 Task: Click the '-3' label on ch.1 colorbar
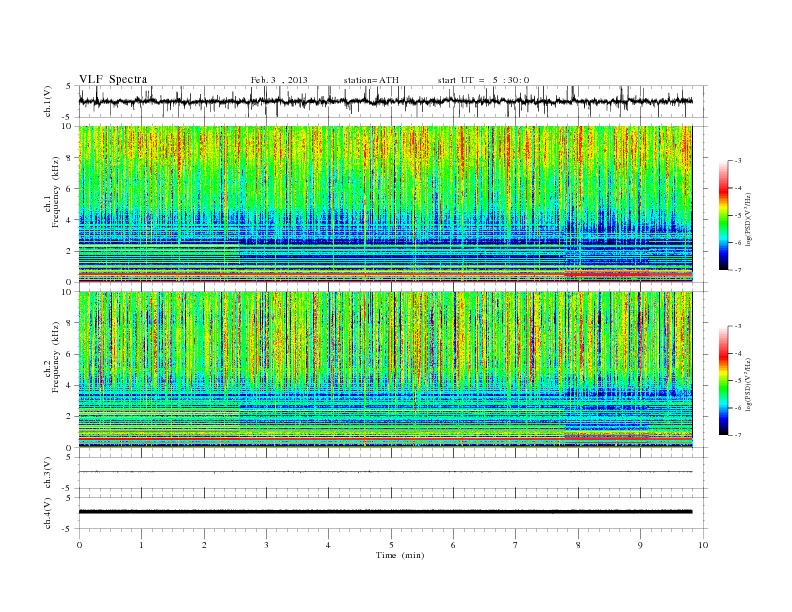pos(737,161)
